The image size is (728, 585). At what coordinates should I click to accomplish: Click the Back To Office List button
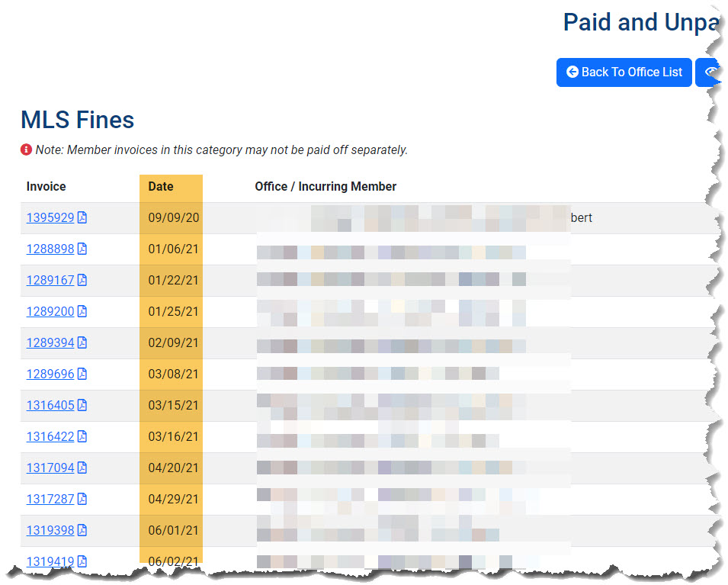pyautogui.click(x=624, y=72)
